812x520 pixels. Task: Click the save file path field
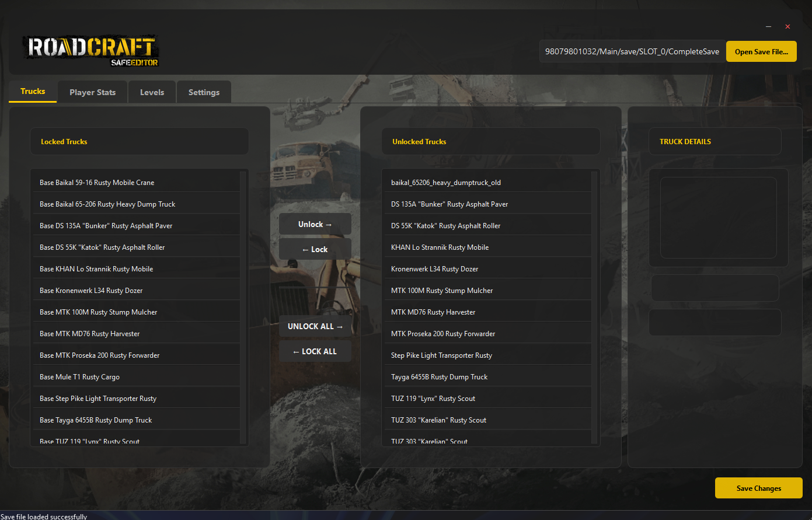click(632, 51)
